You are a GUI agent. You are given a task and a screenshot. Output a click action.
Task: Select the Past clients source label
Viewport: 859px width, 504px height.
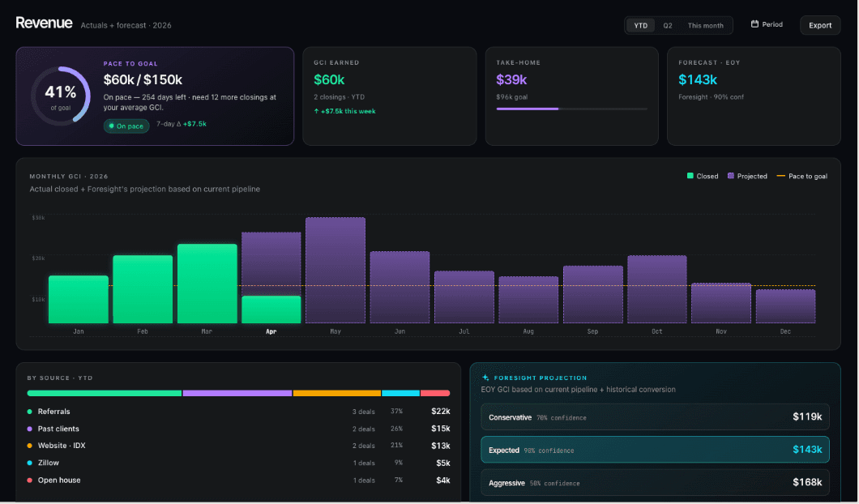[58, 429]
